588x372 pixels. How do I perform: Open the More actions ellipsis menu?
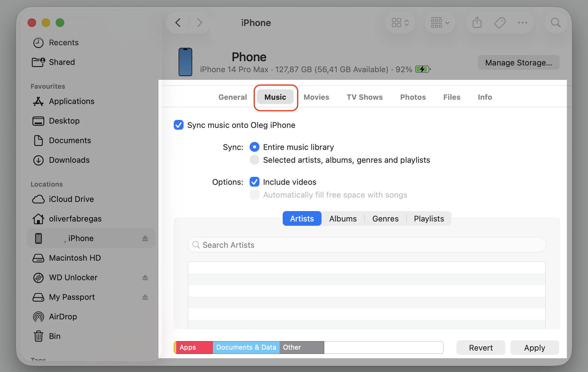[x=523, y=23]
